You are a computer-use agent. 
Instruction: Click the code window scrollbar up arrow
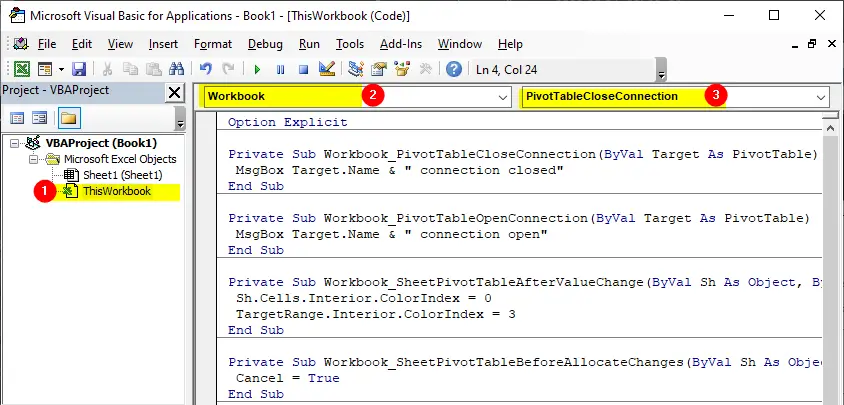pos(831,129)
